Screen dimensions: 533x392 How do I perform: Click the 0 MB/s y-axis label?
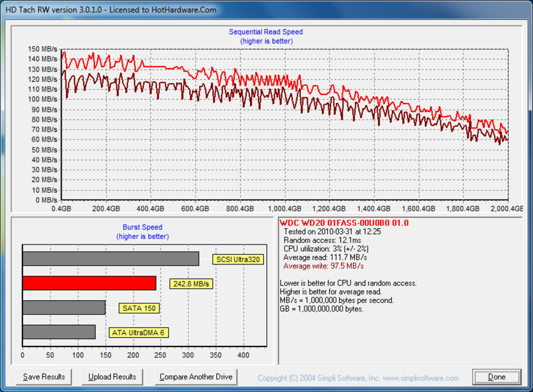46,200
